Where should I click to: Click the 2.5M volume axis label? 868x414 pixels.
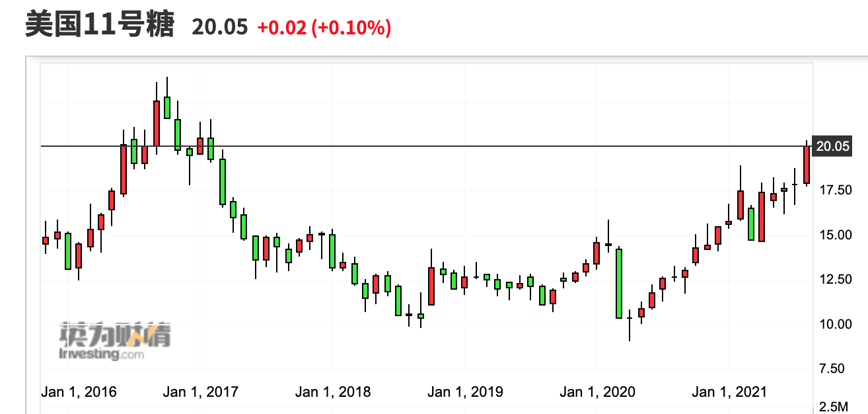(x=834, y=406)
